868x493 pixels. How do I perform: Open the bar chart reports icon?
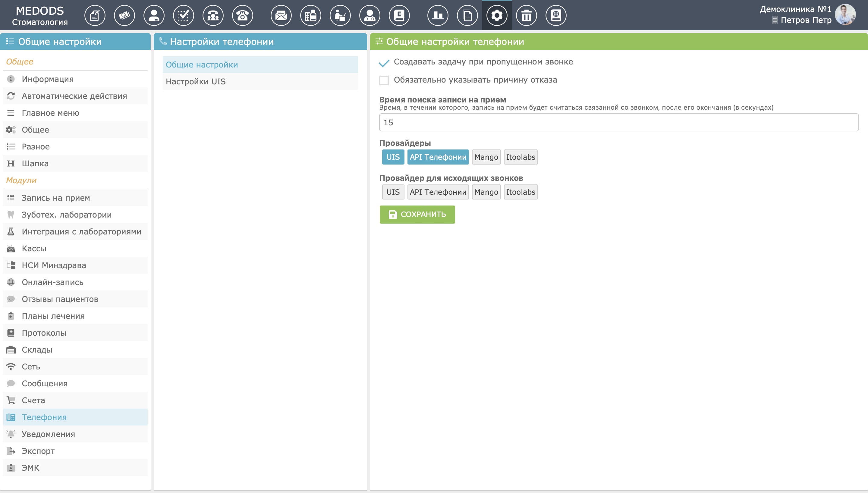click(x=438, y=15)
